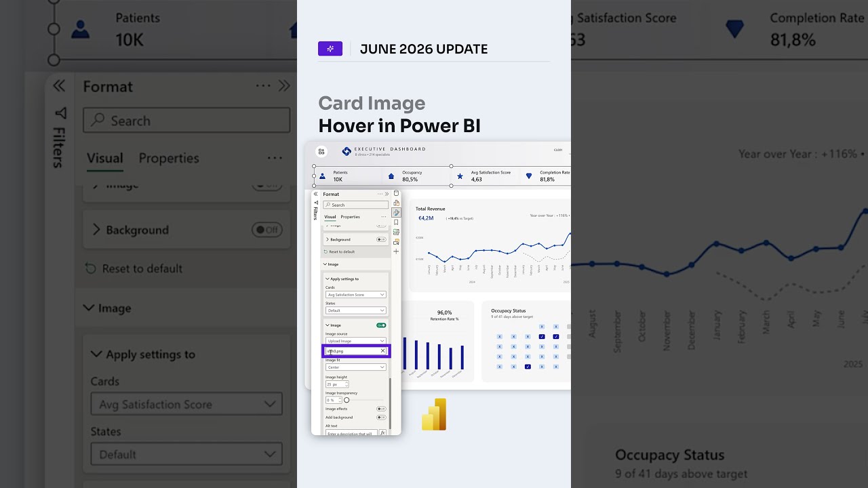Screen dimensions: 868x488
Task: Click the Avg Satisfaction Score star icon
Action: [x=460, y=176]
